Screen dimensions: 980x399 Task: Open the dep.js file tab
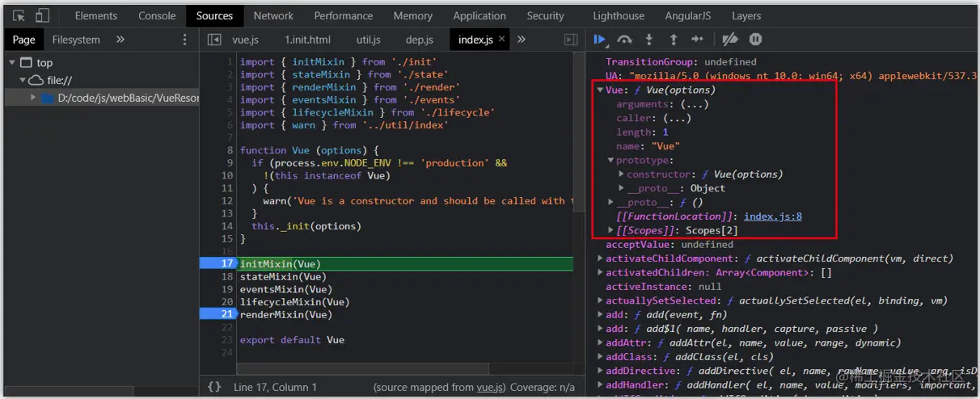(419, 40)
